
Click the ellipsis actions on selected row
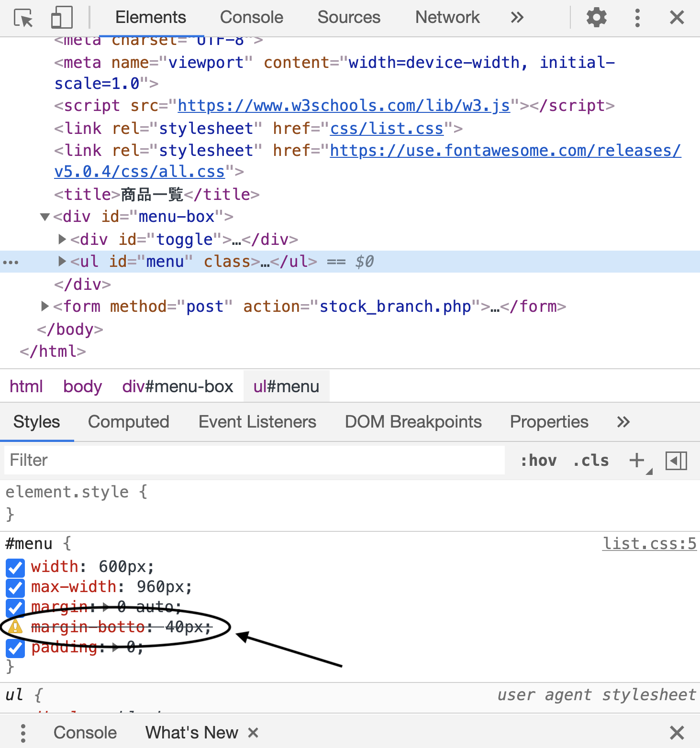coord(11,262)
